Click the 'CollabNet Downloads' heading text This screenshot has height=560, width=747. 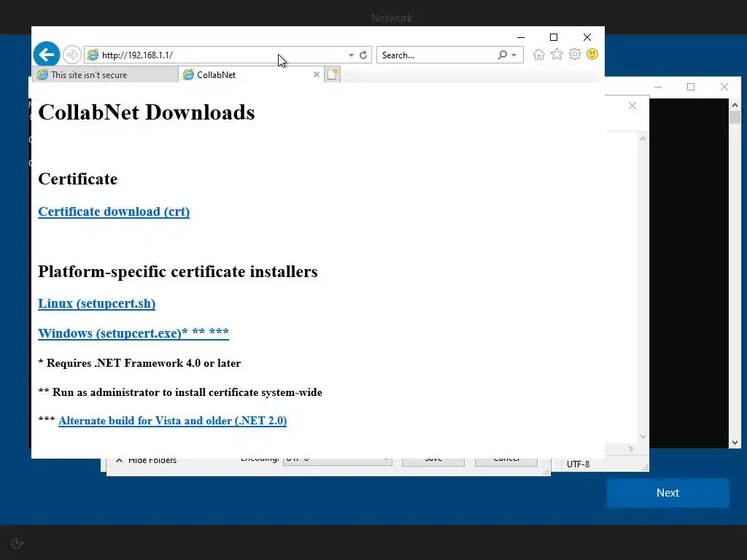pyautogui.click(x=146, y=112)
